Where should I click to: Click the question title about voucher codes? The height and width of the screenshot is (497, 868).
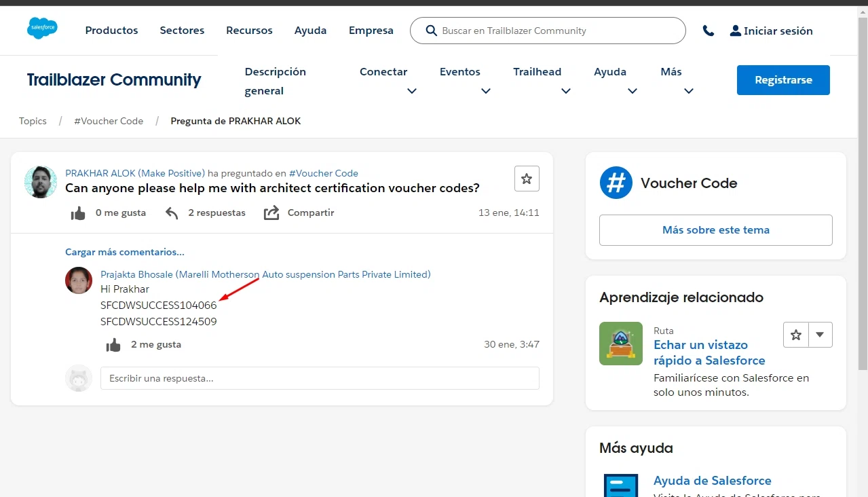(x=272, y=188)
